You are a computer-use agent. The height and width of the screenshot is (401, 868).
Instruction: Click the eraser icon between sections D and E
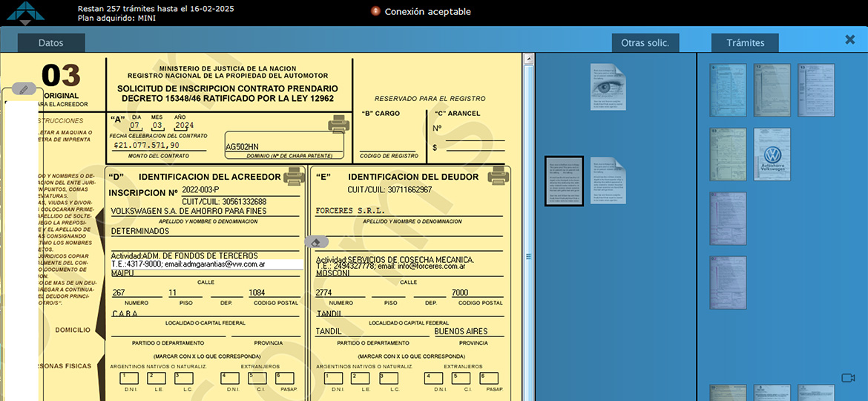pyautogui.click(x=317, y=242)
